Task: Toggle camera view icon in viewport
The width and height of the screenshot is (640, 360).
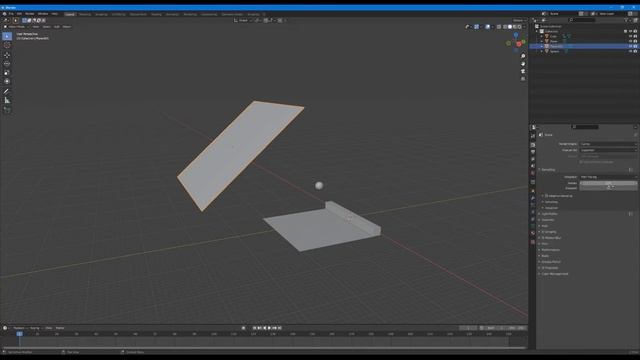Action: coord(523,71)
